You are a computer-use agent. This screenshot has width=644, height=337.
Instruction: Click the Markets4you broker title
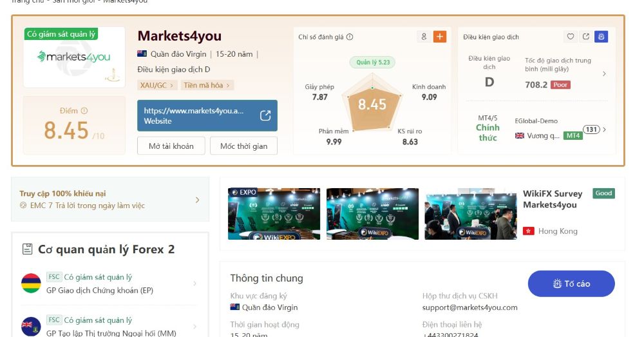pos(180,35)
